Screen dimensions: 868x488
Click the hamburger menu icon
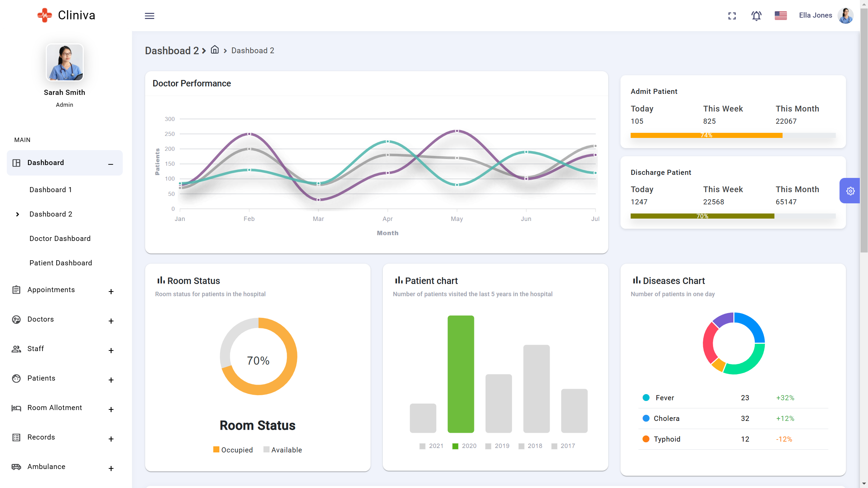coord(150,16)
